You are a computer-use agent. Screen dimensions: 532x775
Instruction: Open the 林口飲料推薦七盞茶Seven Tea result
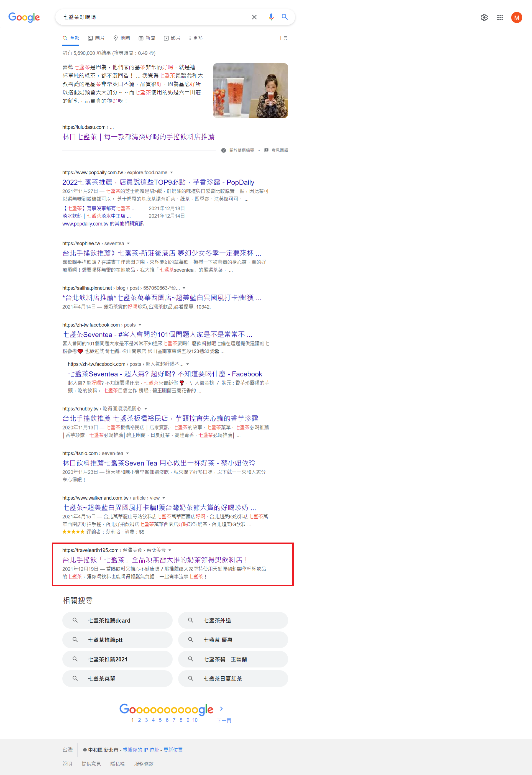pyautogui.click(x=159, y=463)
